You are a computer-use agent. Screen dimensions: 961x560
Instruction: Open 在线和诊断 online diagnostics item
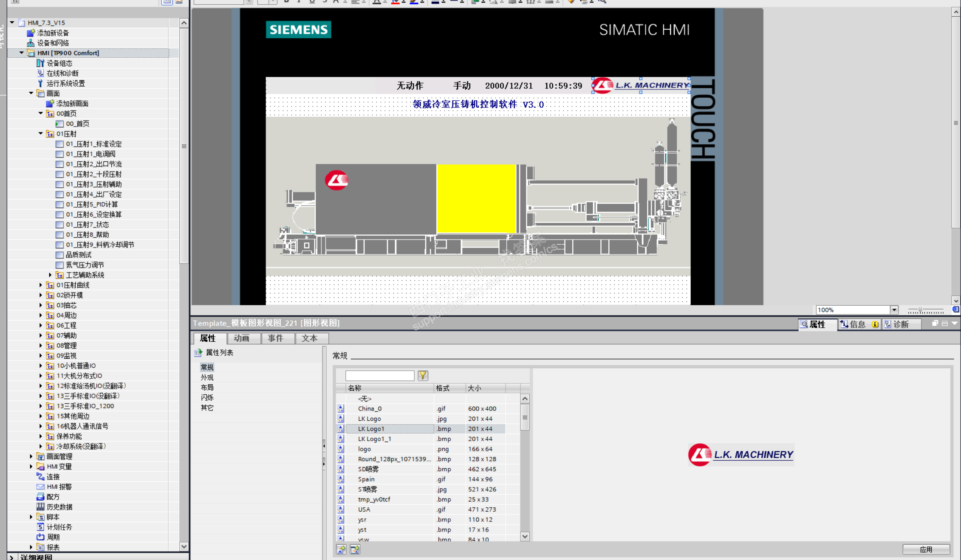pos(62,73)
